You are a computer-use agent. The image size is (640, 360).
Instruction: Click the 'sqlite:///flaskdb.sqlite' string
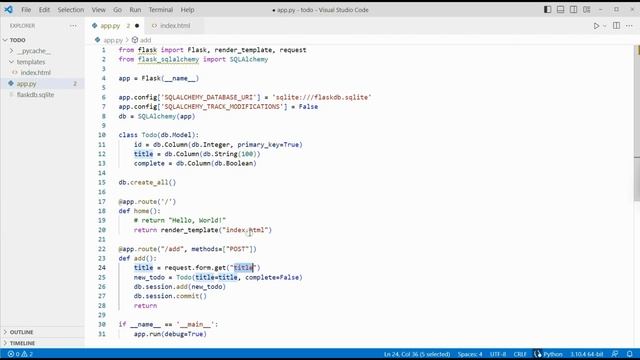coord(322,98)
